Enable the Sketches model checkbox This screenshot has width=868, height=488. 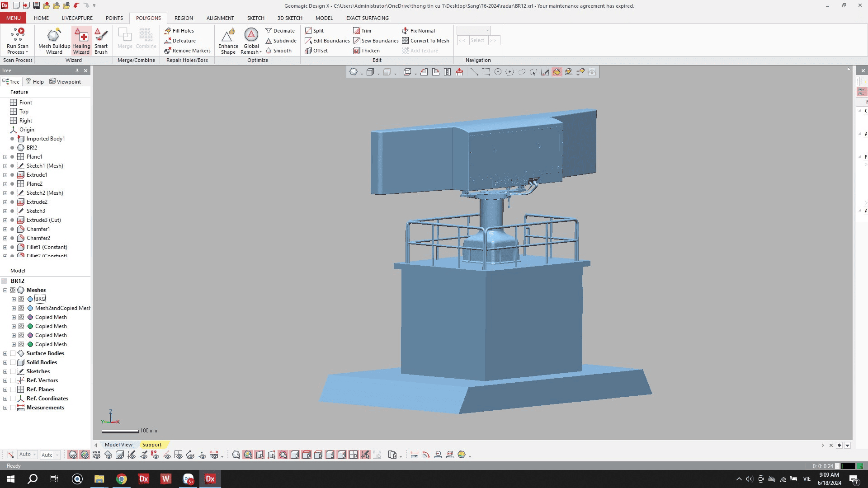tap(13, 371)
